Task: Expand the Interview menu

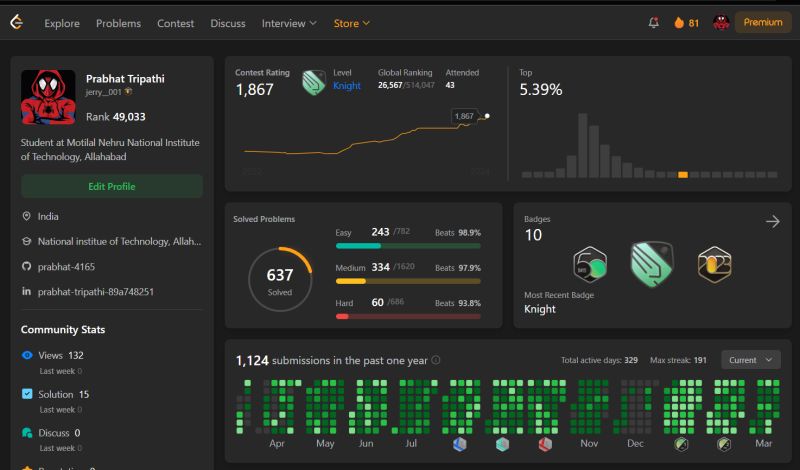Action: 289,23
